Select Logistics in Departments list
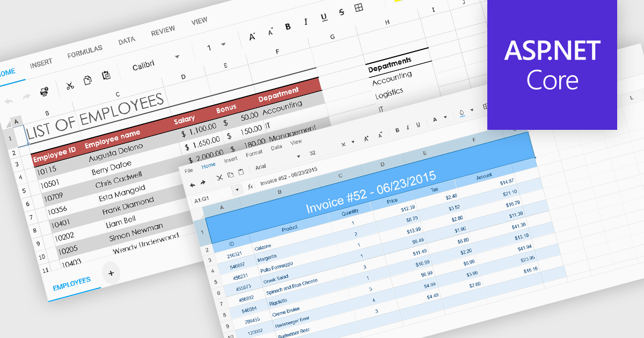Viewport: 644px width, 338px height. point(389,94)
